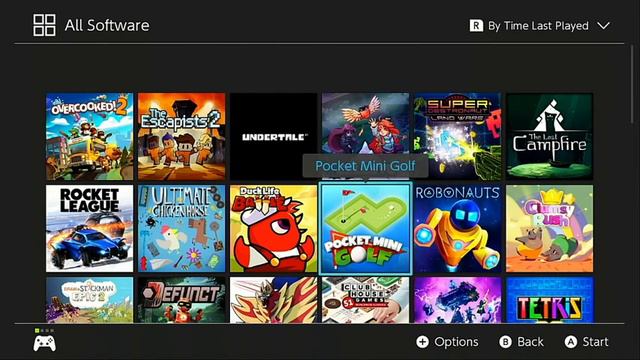Open Draw a Stickman Epic 2
The image size is (640, 360).
89,300
